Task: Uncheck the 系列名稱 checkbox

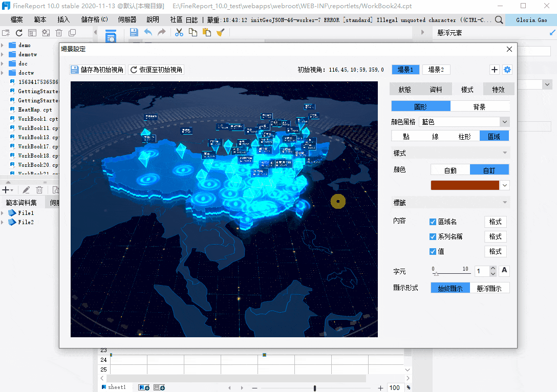Action: 433,237
